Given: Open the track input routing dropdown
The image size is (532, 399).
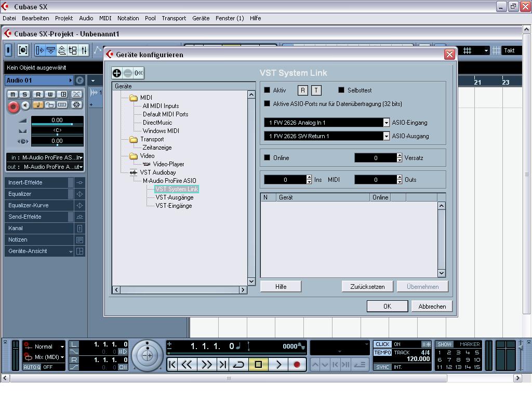Looking at the screenshot, I should [x=45, y=157].
